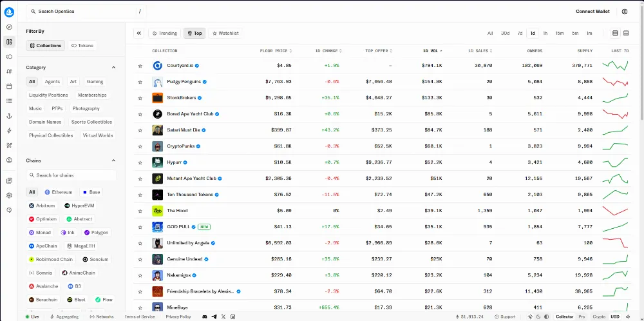Filter by Gaming category

click(95, 82)
